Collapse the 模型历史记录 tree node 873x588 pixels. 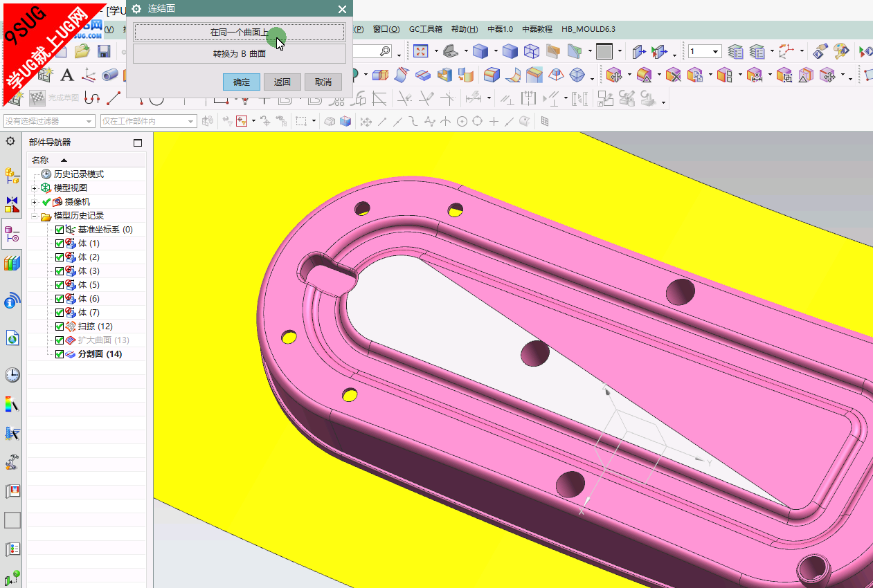(x=35, y=216)
